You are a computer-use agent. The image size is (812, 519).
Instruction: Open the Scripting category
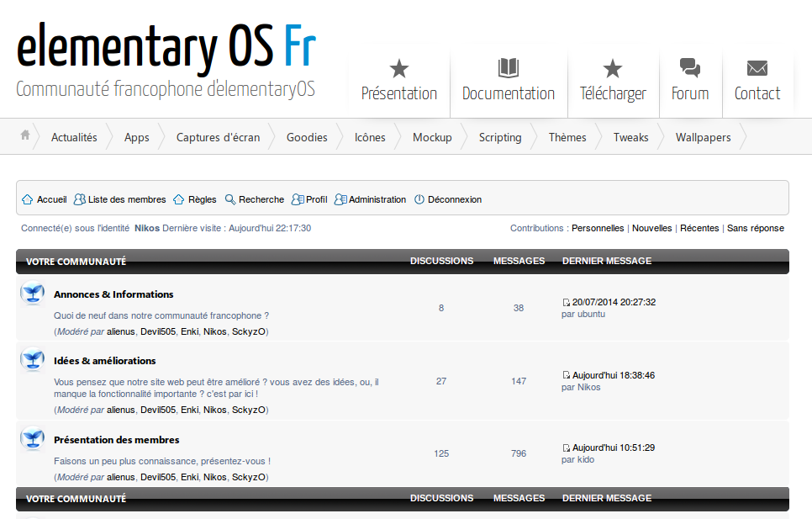pyautogui.click(x=500, y=137)
